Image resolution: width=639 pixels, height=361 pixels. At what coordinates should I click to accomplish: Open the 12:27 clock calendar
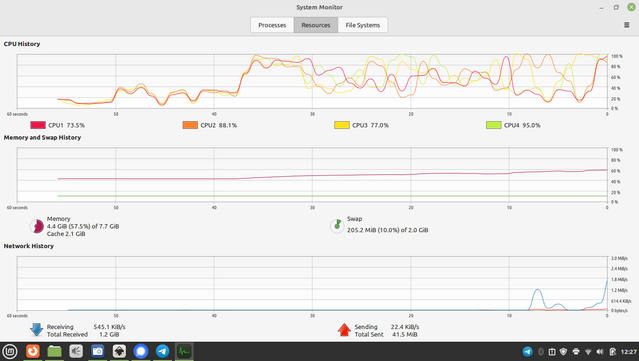pyautogui.click(x=628, y=352)
